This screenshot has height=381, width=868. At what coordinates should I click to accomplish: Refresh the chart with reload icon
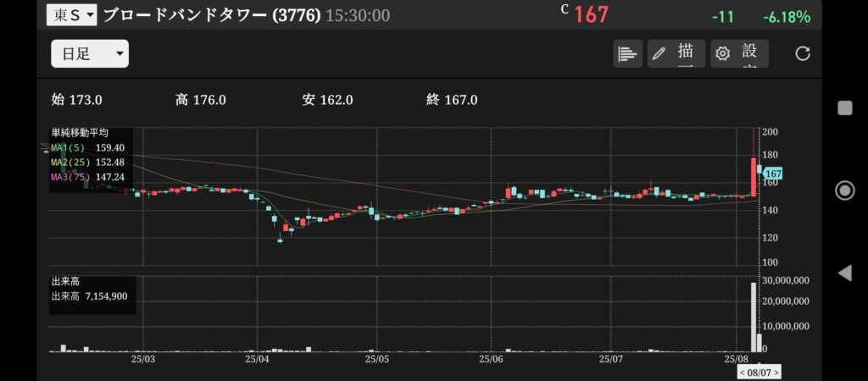(802, 53)
